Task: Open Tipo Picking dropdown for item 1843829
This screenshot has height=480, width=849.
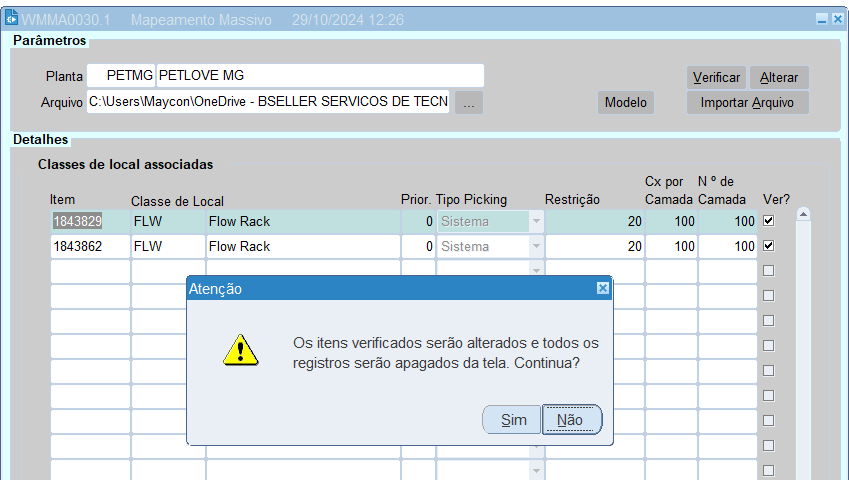Action: click(x=537, y=221)
